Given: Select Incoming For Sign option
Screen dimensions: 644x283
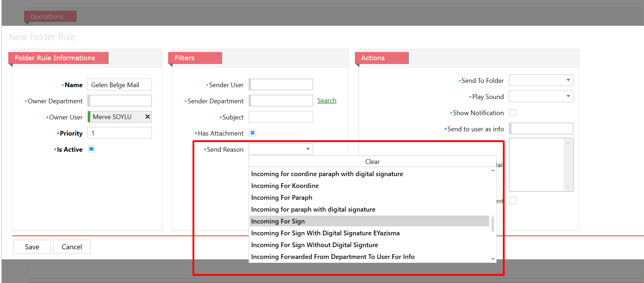Looking at the screenshot, I should pyautogui.click(x=278, y=221).
